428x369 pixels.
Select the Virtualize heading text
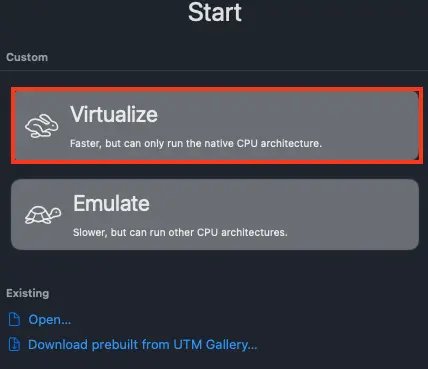114,114
